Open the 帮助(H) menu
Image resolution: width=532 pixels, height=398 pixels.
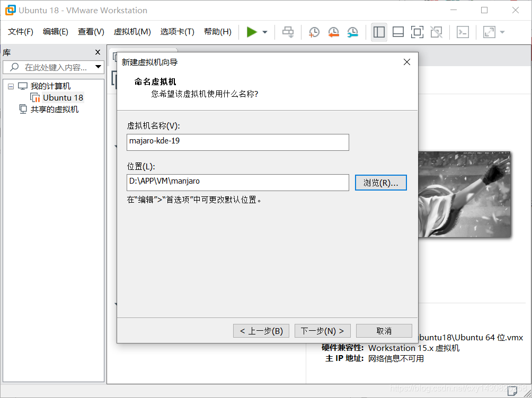tap(218, 32)
